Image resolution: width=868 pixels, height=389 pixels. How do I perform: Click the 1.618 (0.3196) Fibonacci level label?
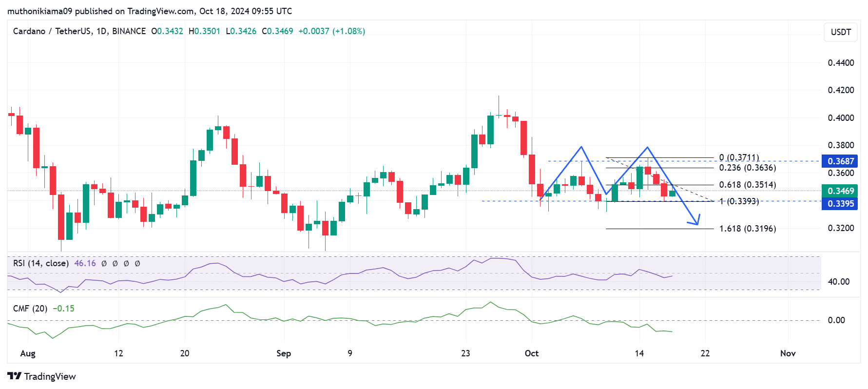point(747,229)
